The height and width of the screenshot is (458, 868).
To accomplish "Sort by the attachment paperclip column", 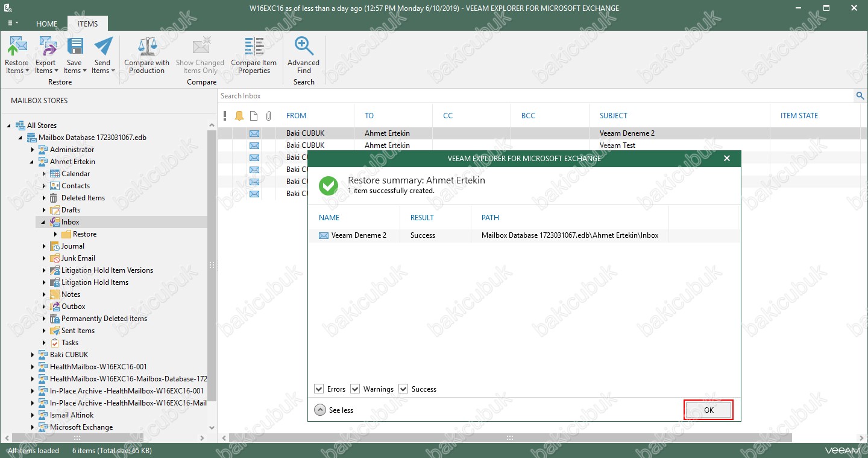I will tap(269, 116).
